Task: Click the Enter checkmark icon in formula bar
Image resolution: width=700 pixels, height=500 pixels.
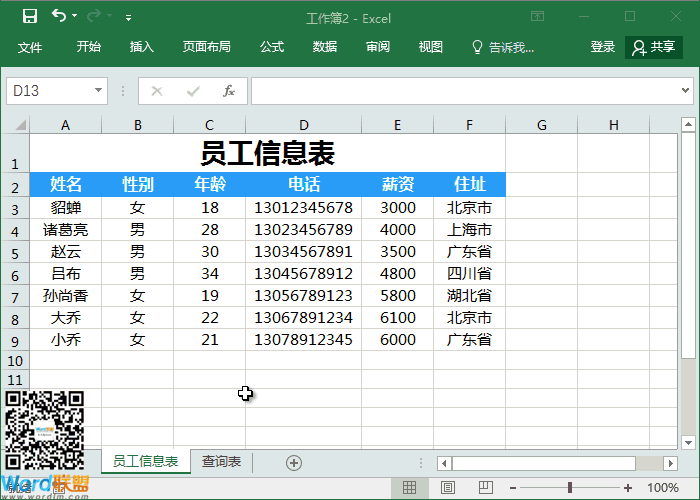Action: coord(193,91)
